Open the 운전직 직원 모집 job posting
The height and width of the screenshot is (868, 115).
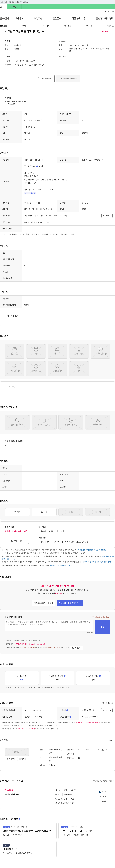(12, 795)
